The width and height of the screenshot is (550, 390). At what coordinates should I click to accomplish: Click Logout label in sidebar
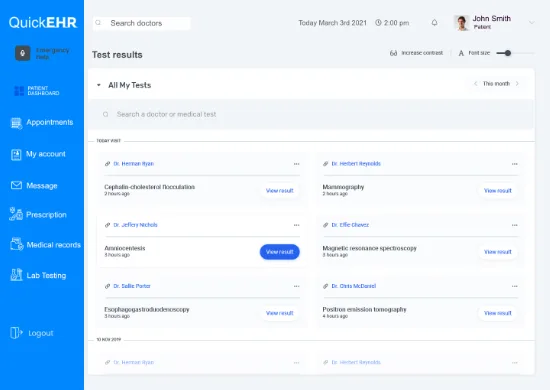(41, 333)
